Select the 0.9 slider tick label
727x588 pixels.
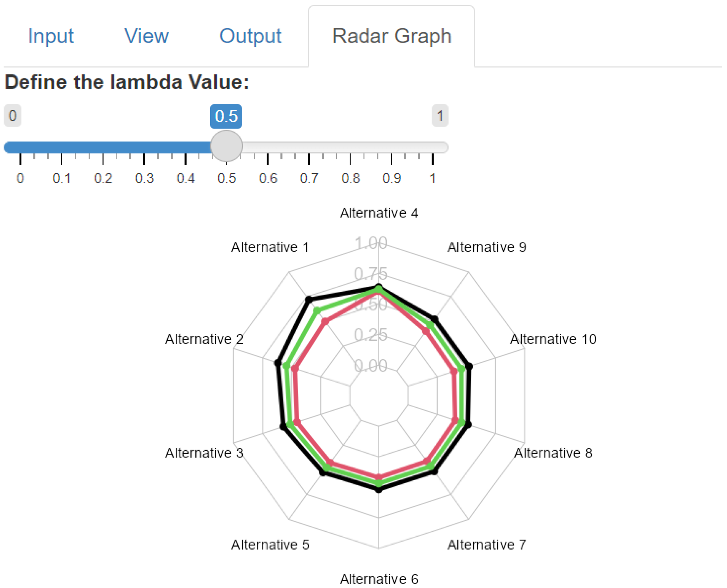tap(392, 179)
